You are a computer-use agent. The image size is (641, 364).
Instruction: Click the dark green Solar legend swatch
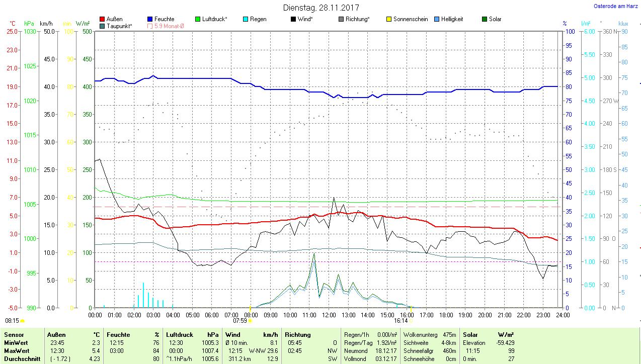click(485, 19)
